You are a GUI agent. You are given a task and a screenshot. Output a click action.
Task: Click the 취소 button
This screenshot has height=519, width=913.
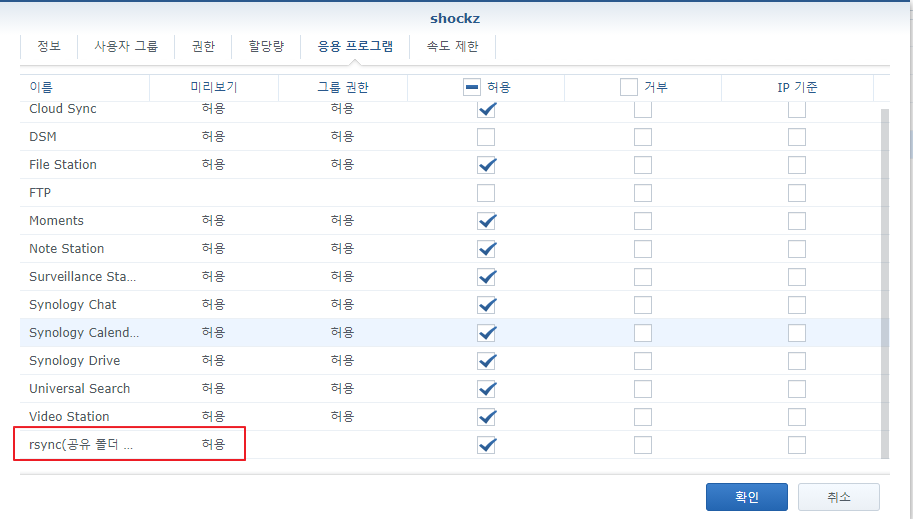[838, 497]
